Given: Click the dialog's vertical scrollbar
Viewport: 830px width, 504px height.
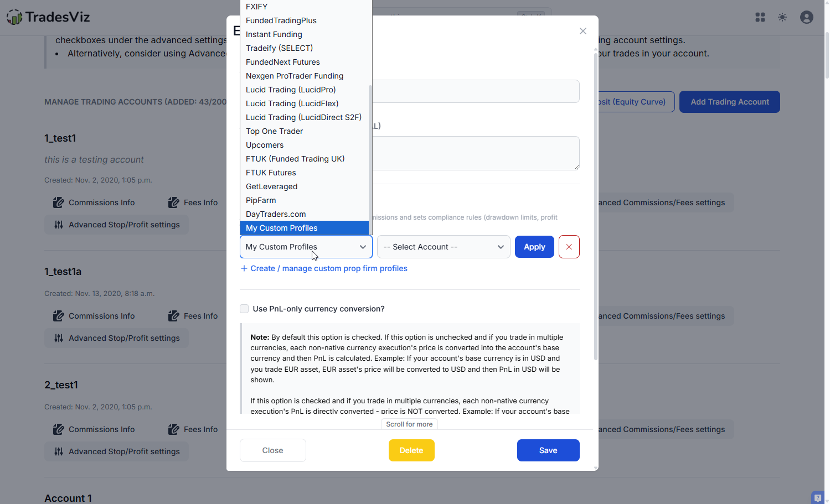Looking at the screenshot, I should point(596,205).
